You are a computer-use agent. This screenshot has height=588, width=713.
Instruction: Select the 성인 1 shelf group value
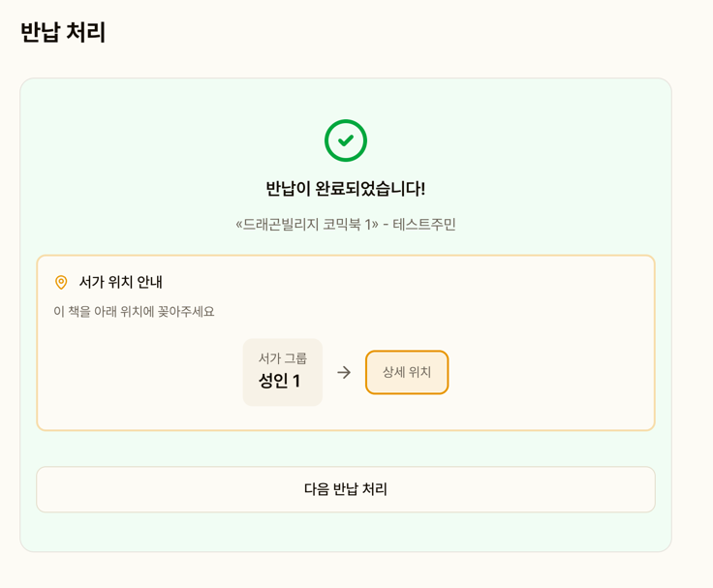click(279, 381)
